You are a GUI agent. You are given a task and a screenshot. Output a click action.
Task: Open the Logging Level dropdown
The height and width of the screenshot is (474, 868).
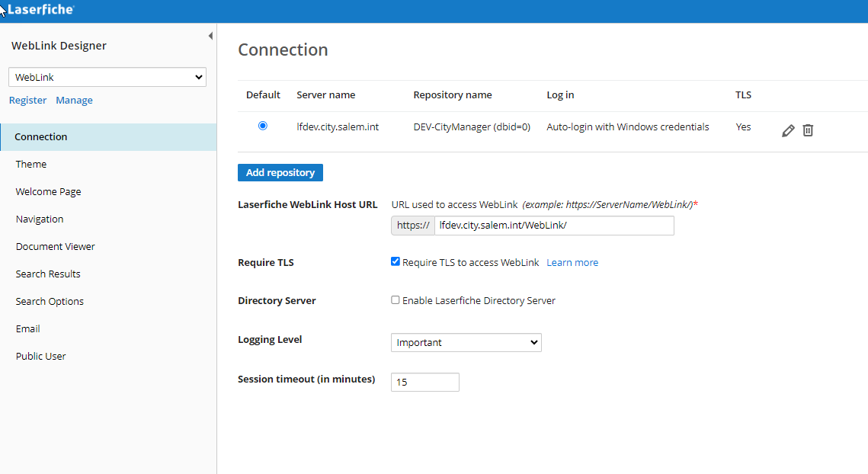(x=466, y=342)
